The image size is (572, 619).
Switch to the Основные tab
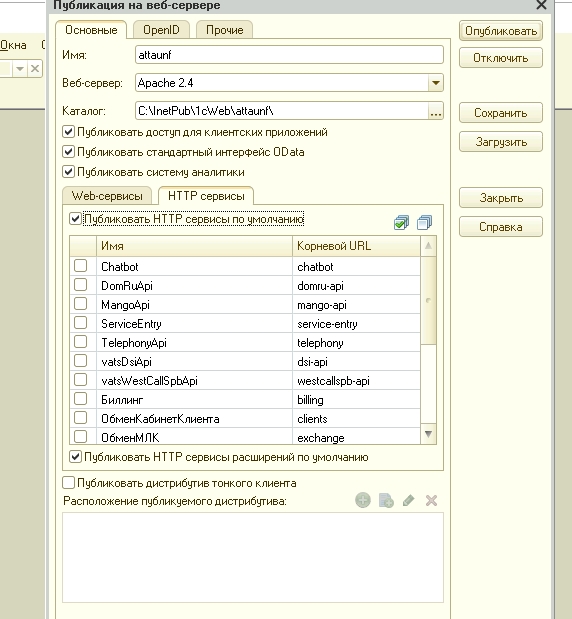tap(91, 30)
